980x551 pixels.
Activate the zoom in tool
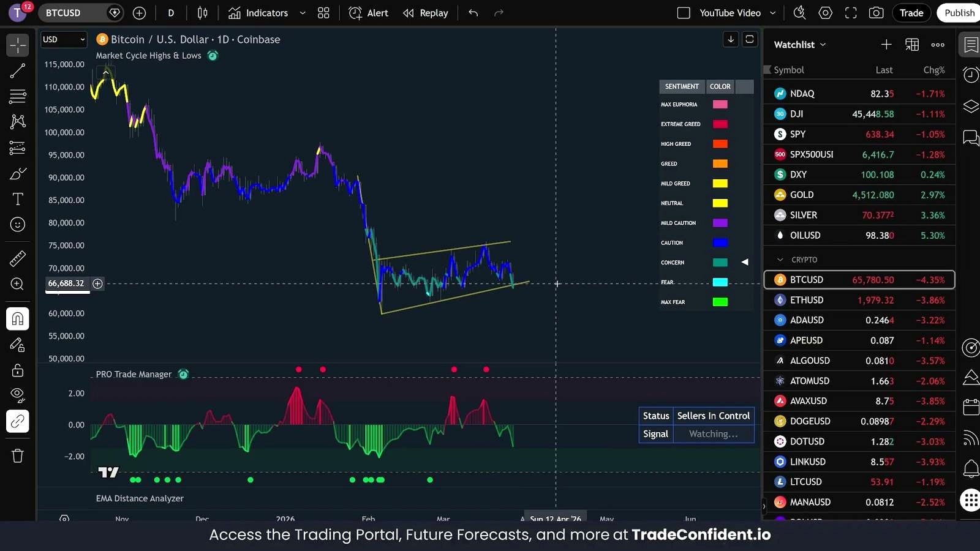[x=18, y=284]
